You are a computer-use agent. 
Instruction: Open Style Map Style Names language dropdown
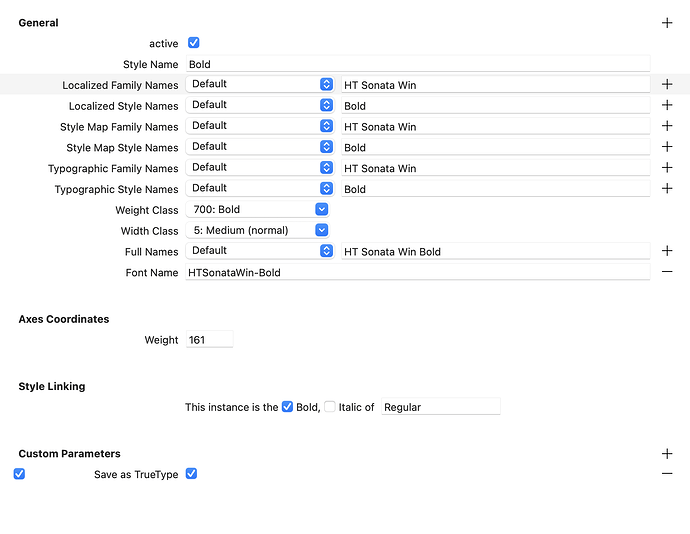click(260, 147)
